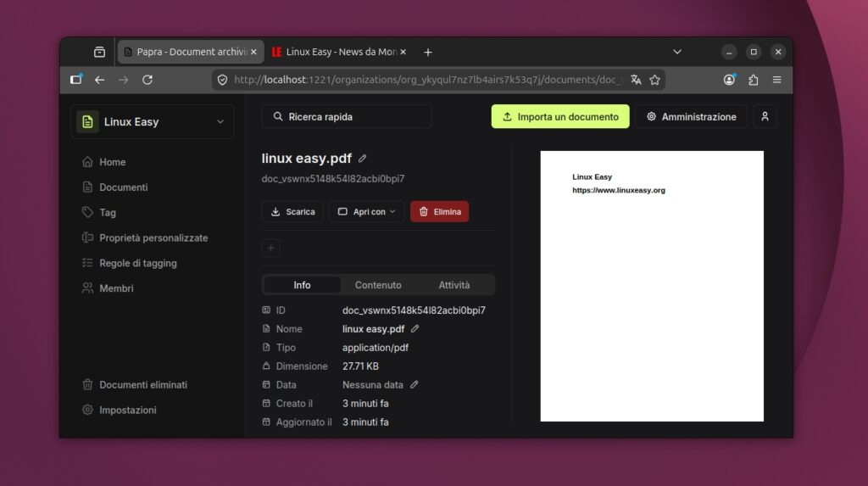The height and width of the screenshot is (486, 868).
Task: Open Regole di tagging
Action: tap(130, 263)
